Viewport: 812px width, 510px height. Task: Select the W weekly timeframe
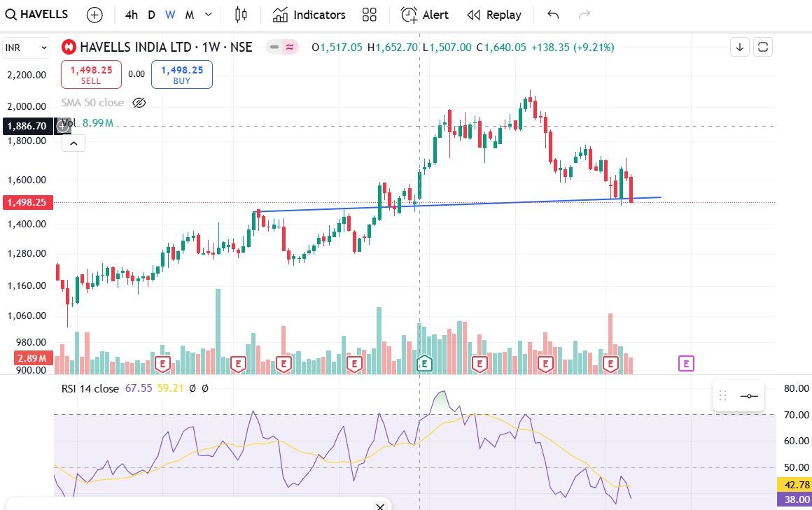(170, 15)
